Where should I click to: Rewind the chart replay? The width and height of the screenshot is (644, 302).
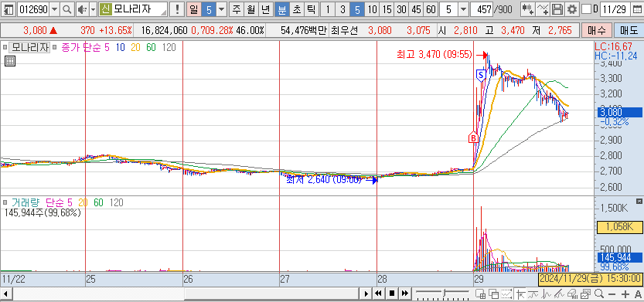tap(379, 294)
